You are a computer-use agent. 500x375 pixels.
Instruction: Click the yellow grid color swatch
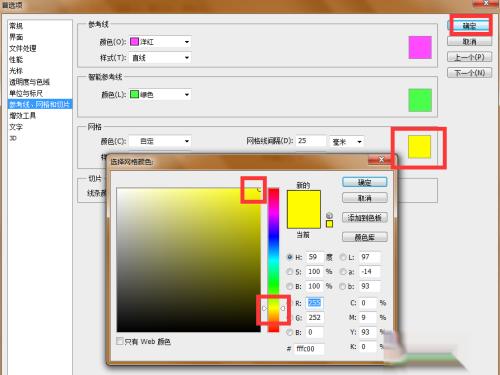pos(419,147)
